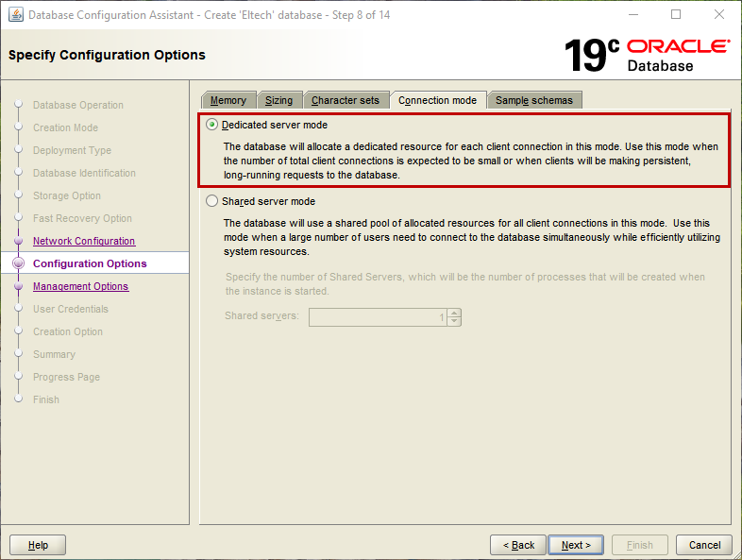
Task: Cancel the database creation wizard
Action: 704,545
